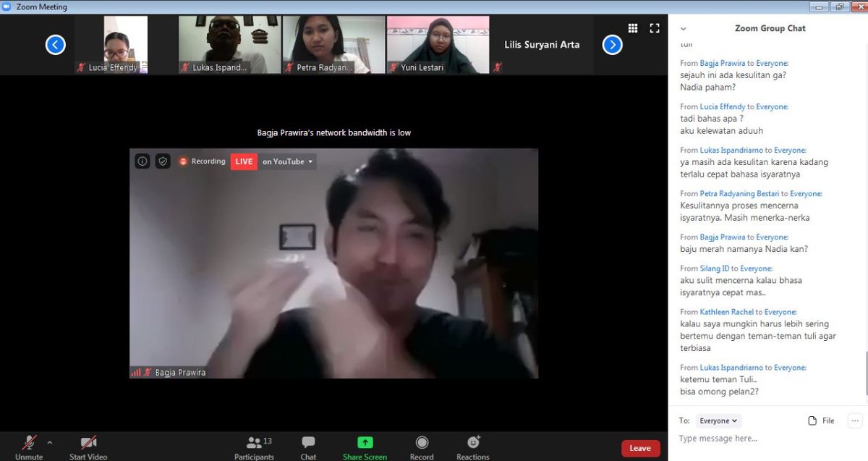Open the 'Everyone' recipient dropdown
The width and height of the screenshot is (868, 461).
(718, 420)
